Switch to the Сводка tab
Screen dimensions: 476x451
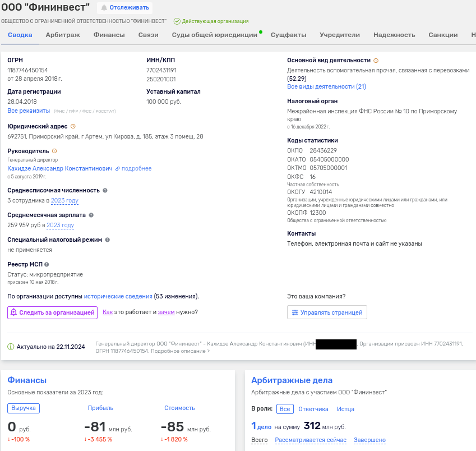tap(20, 35)
